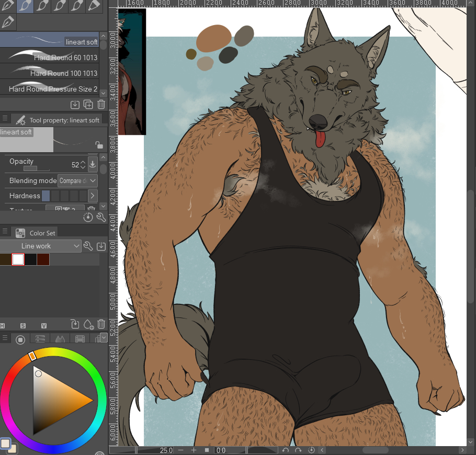Duplicate the selected sub tool

(88, 105)
